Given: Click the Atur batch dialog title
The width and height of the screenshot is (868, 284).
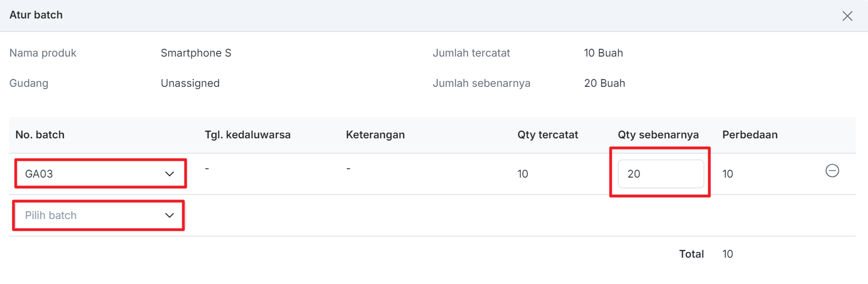Looking at the screenshot, I should coord(36,15).
